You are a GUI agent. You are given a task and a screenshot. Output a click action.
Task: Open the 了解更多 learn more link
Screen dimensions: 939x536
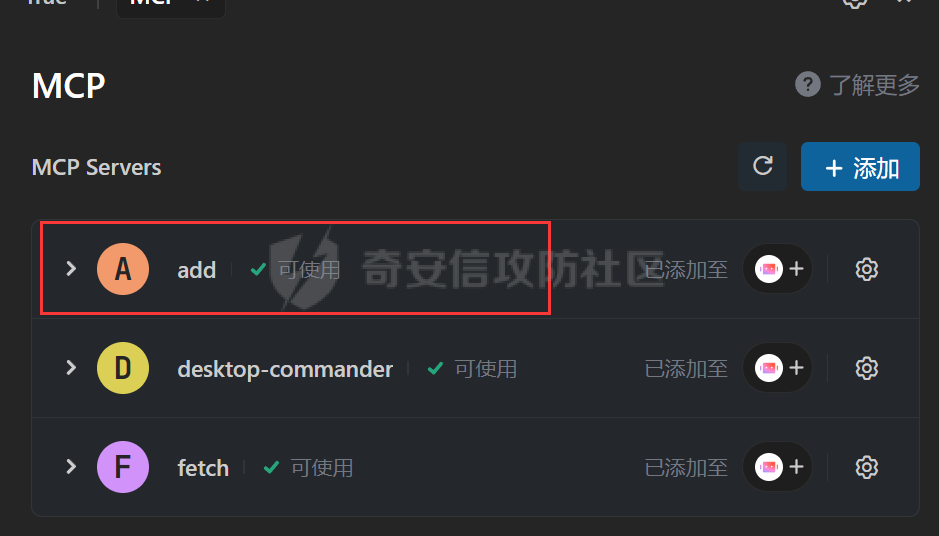pos(874,85)
